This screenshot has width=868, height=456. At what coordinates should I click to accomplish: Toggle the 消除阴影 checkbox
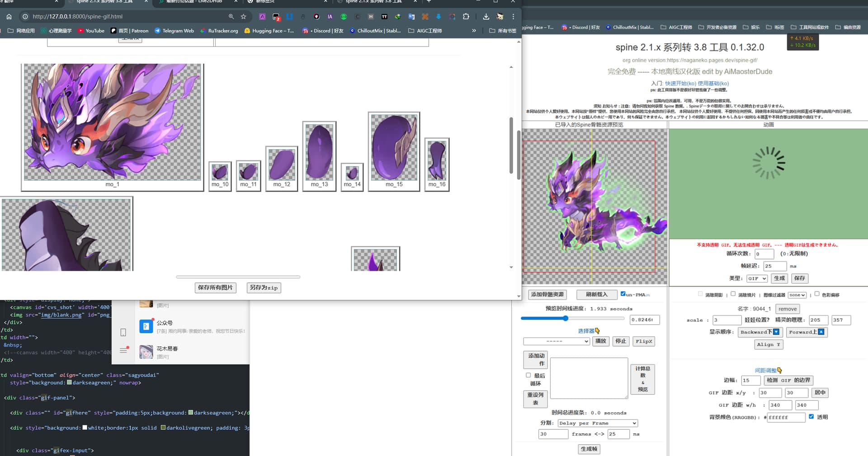[x=700, y=294]
